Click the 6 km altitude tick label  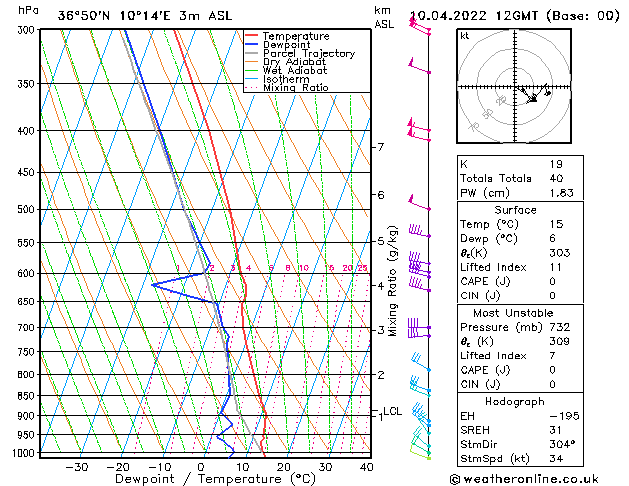tap(381, 195)
